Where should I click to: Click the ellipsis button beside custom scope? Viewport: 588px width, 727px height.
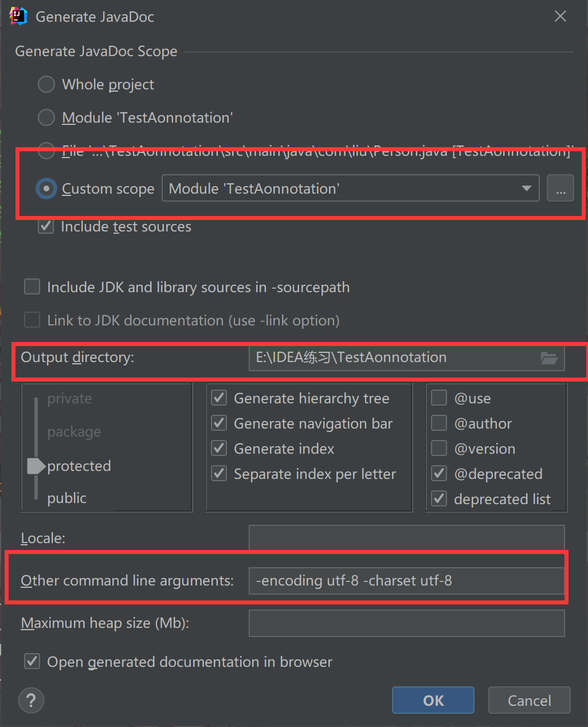[560, 188]
